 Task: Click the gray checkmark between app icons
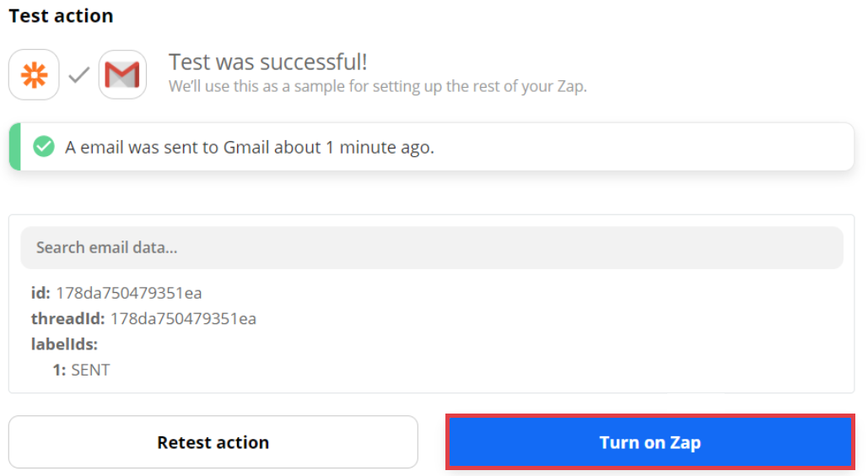coord(78,76)
